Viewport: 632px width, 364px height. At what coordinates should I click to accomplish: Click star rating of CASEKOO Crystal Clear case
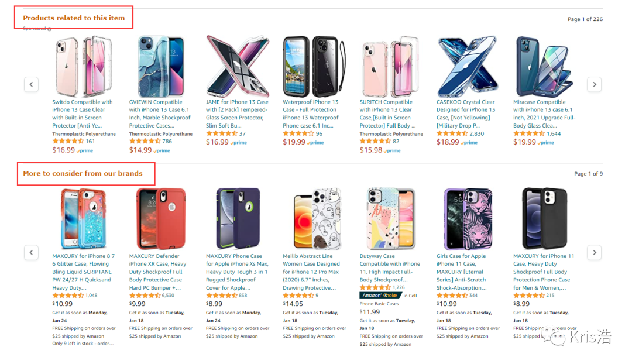[x=452, y=133]
